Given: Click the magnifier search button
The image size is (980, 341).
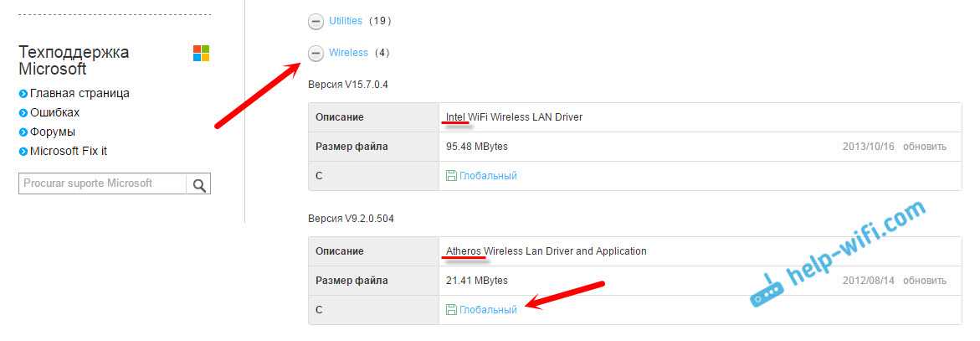Looking at the screenshot, I should pyautogui.click(x=198, y=184).
